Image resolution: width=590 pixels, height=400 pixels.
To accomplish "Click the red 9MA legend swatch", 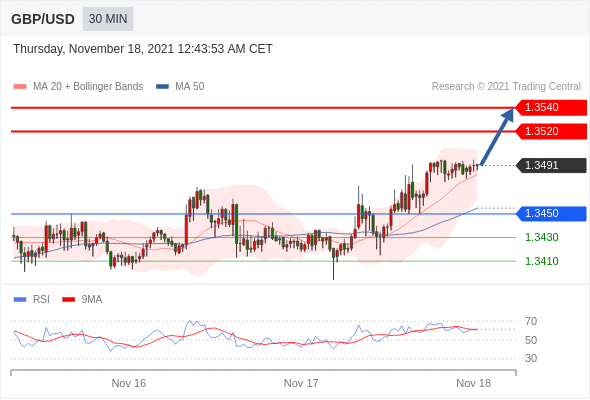I will [68, 300].
